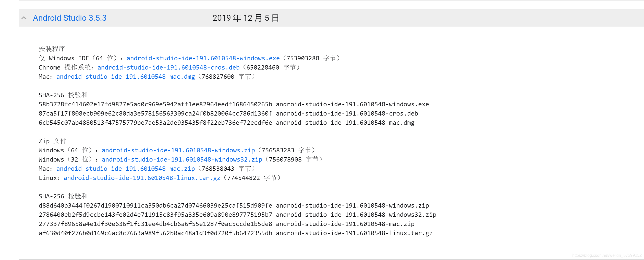644x260 pixels.
Task: Download android-studio-ide-191.6010548-windows32.zip file
Action: 182,160
